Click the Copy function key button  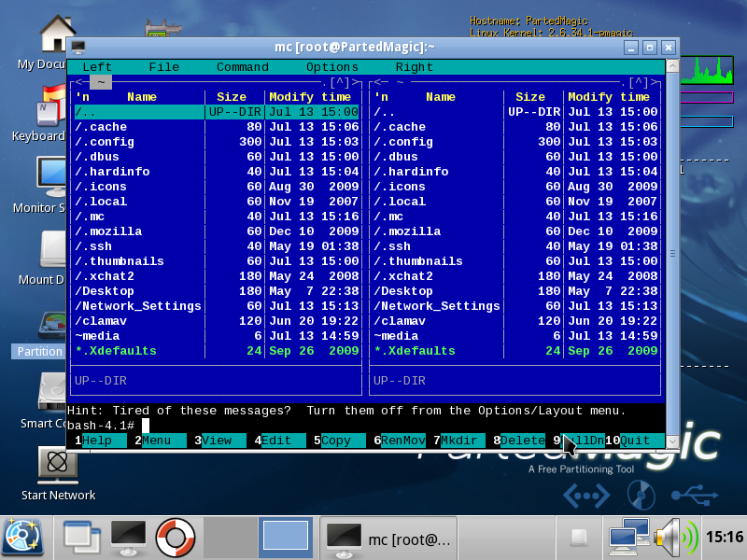point(336,441)
